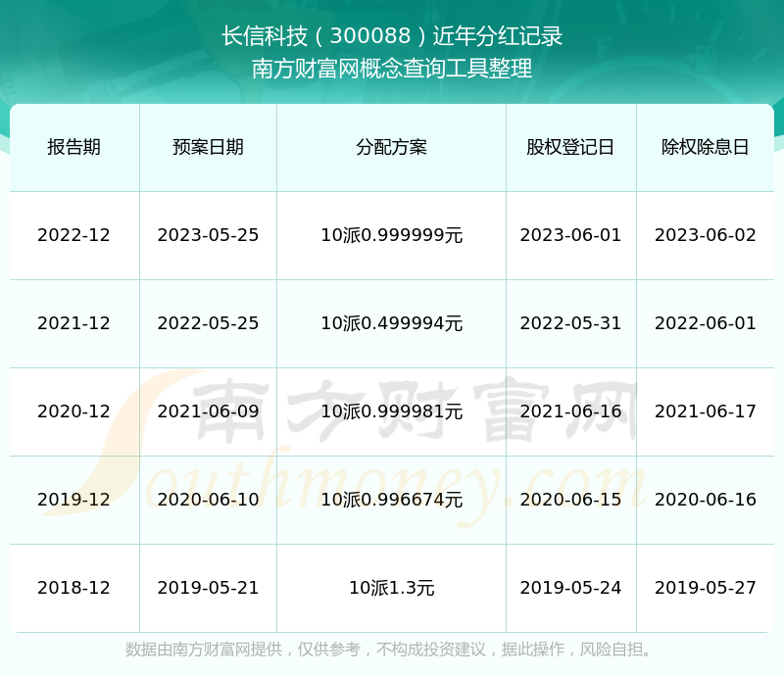Select registration date 2023-06-01
This screenshot has width=784, height=676.
tap(570, 235)
